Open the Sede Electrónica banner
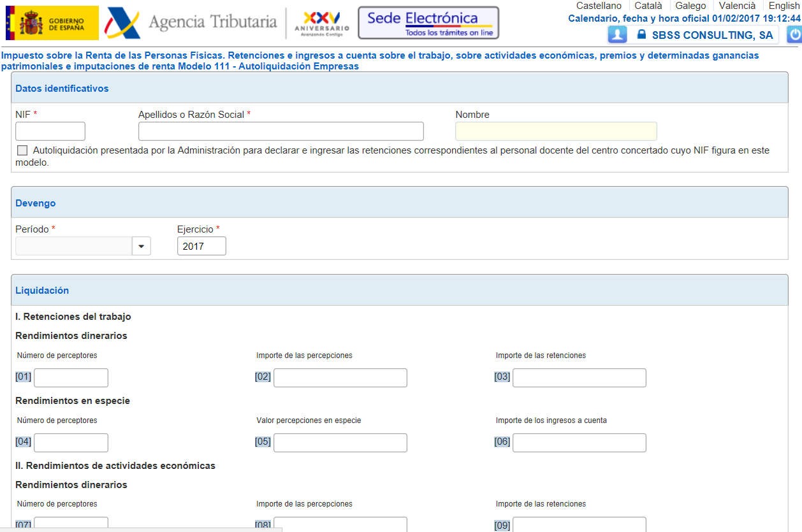Screen dimensions: 802x532 (428, 23)
